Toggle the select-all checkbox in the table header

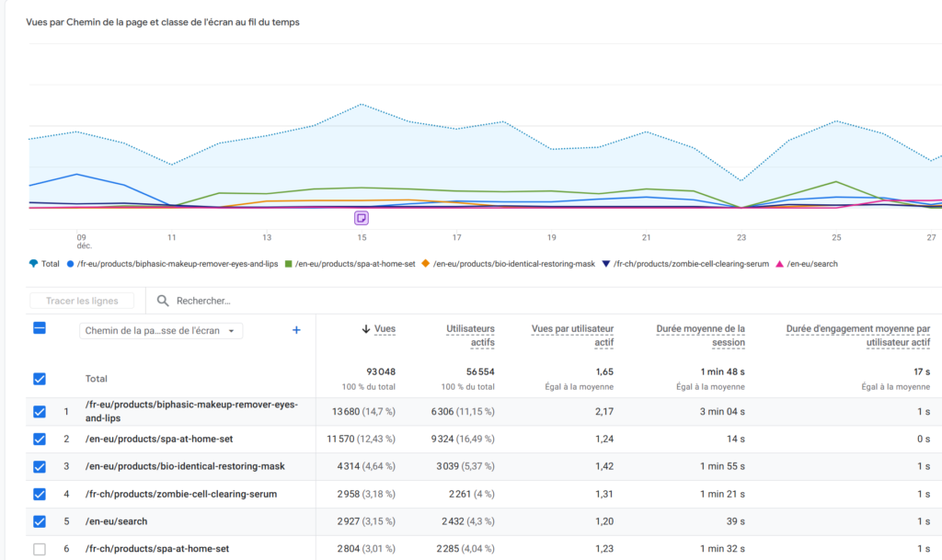39,327
